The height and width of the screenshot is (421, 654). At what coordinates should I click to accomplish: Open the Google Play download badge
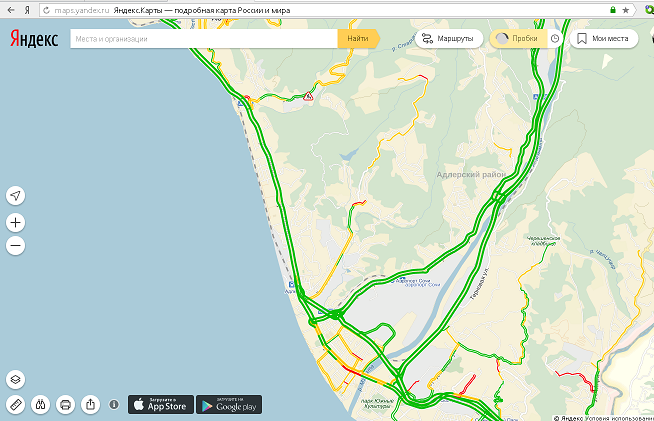[x=229, y=404]
